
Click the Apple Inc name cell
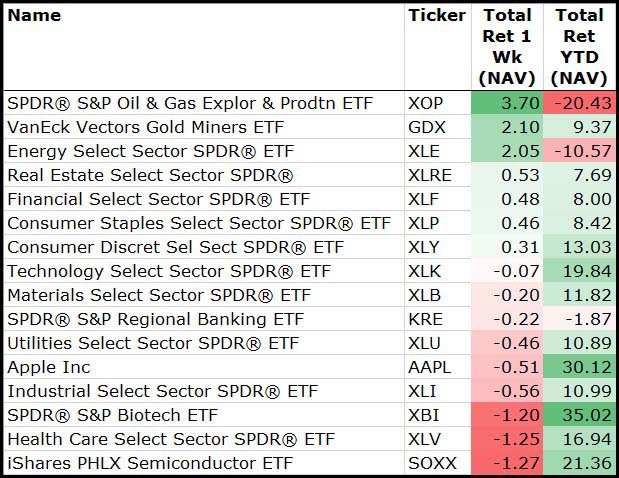[49, 367]
